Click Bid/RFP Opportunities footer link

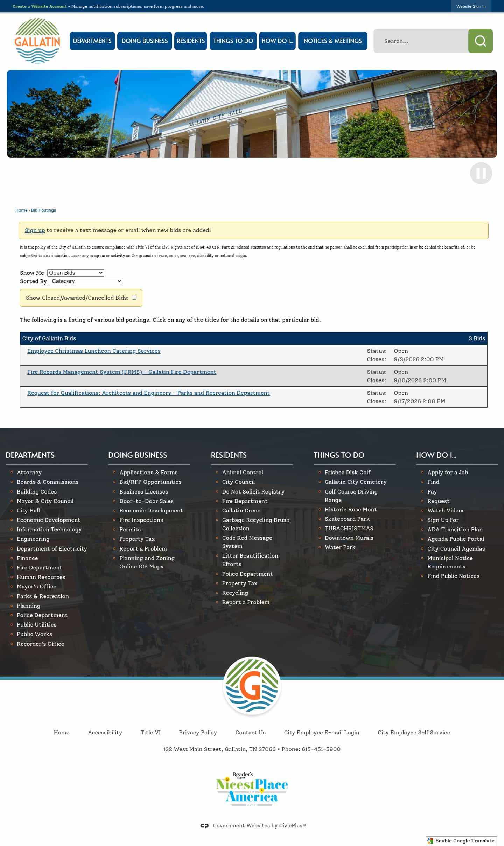click(x=150, y=482)
